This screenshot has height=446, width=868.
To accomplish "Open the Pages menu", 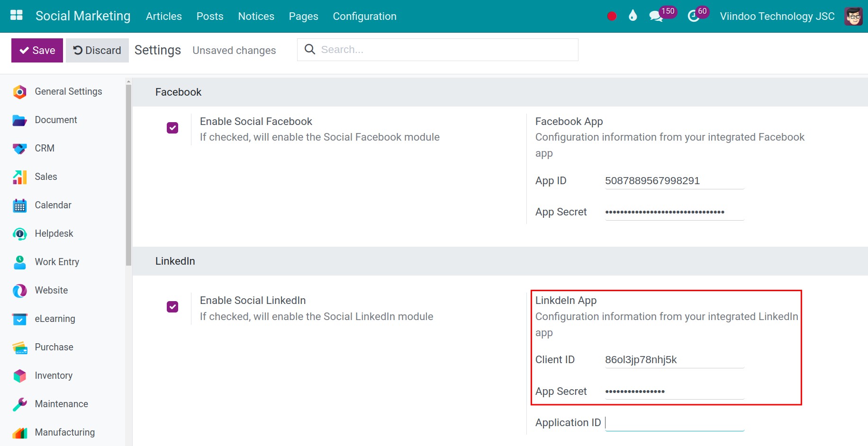I will click(304, 16).
